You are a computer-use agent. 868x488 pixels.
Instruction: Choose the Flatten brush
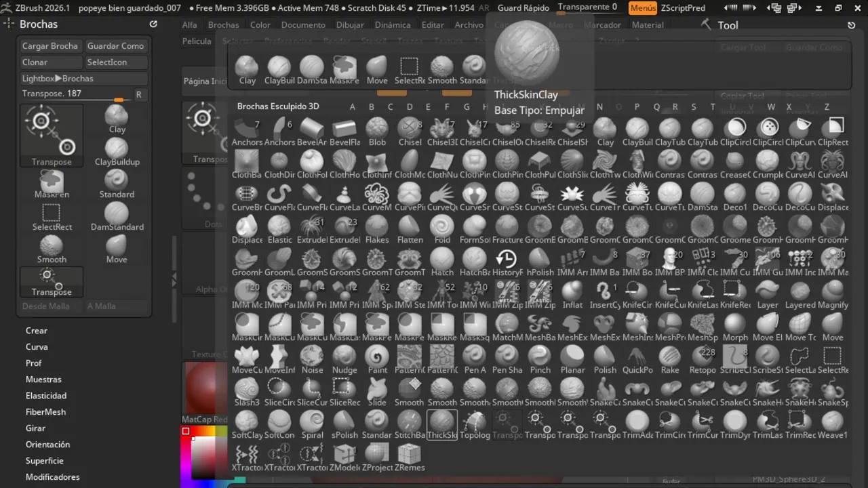pos(410,228)
